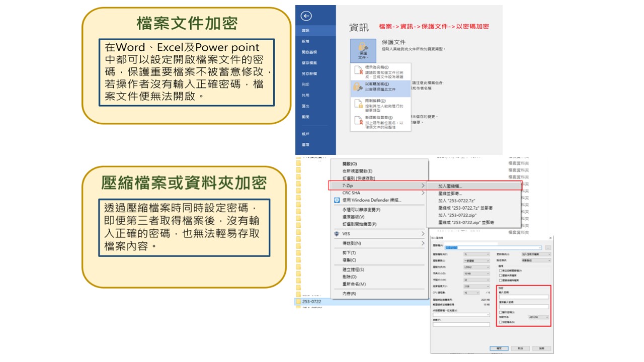The height and width of the screenshot is (362, 644).
Task: Click the ... browse button beside archive name
Action: click(548, 248)
